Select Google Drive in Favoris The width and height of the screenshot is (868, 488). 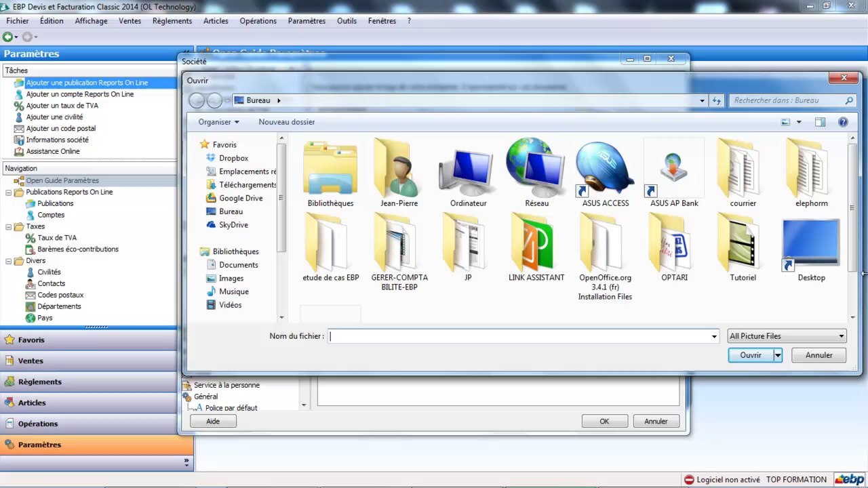point(241,198)
